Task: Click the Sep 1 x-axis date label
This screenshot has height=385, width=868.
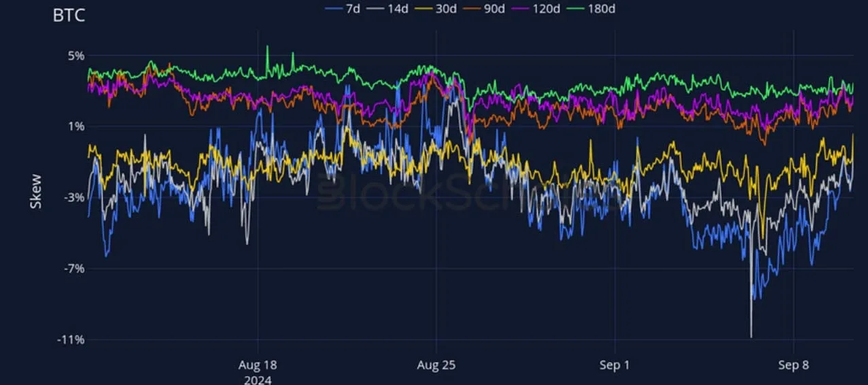Action: coord(614,365)
